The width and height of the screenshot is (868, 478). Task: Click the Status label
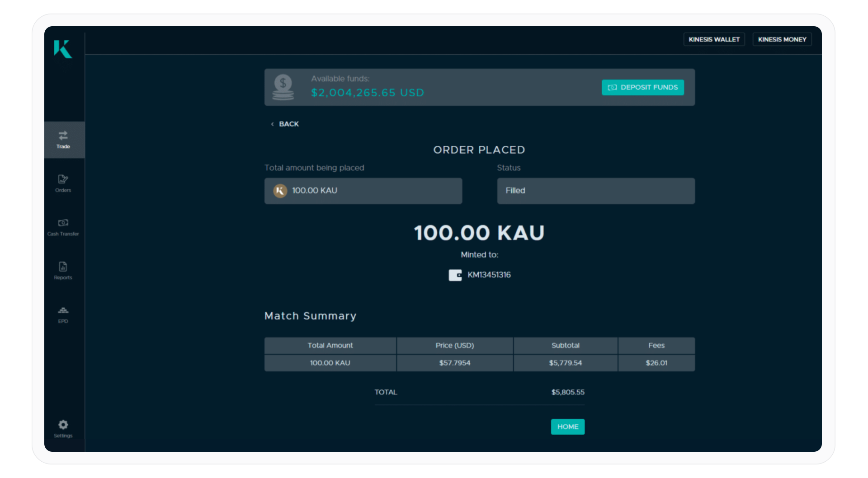coord(509,168)
